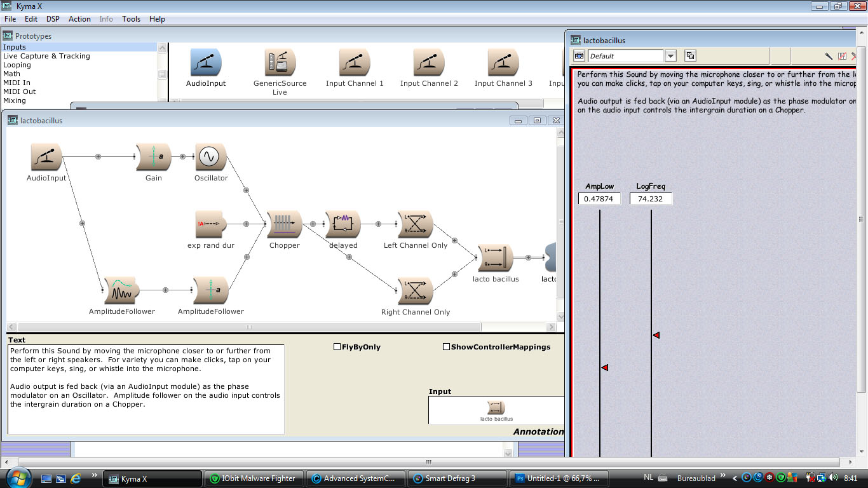
Task: Open Smart Defrag 3 from the taskbar
Action: (456, 477)
